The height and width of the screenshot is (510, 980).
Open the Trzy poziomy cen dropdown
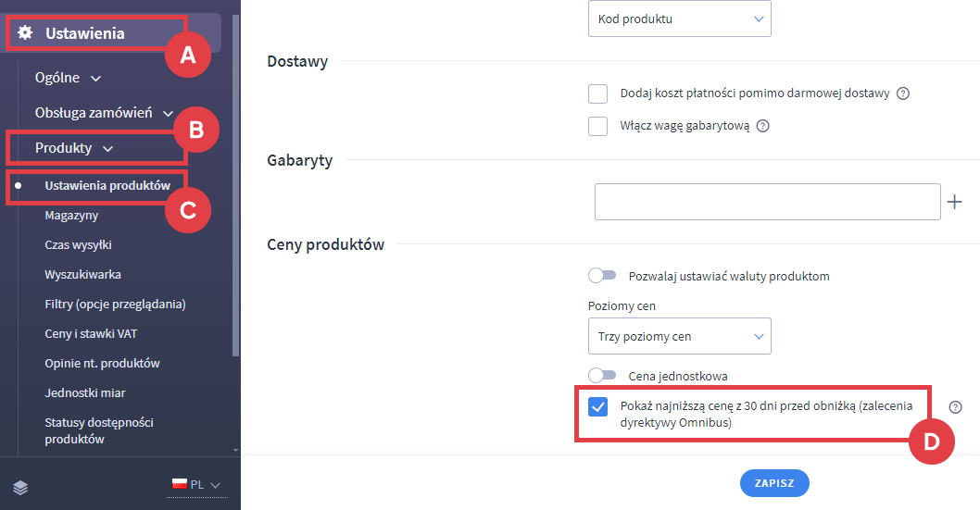[679, 336]
